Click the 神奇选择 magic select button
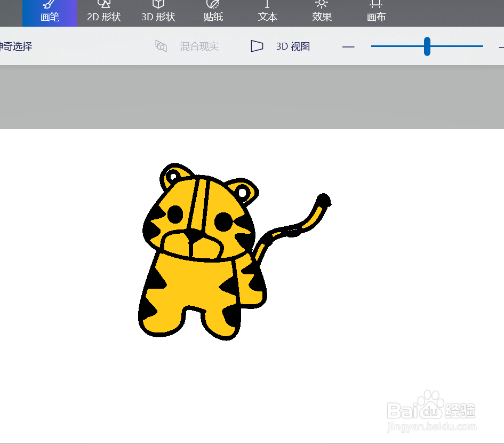Screen dimensions: 504x444 click(x=16, y=46)
